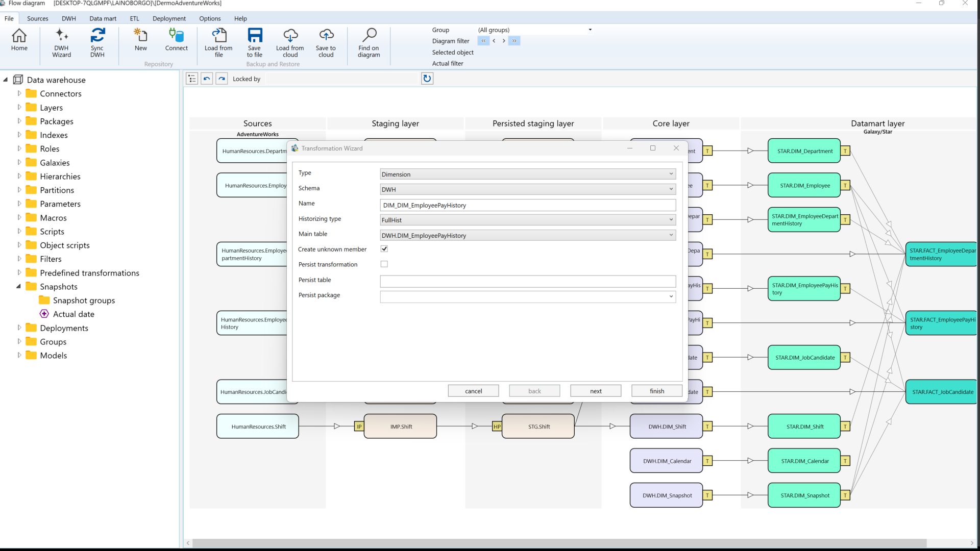Click the undo arrow in diagram toolbar
The width and height of the screenshot is (980, 551).
207,79
